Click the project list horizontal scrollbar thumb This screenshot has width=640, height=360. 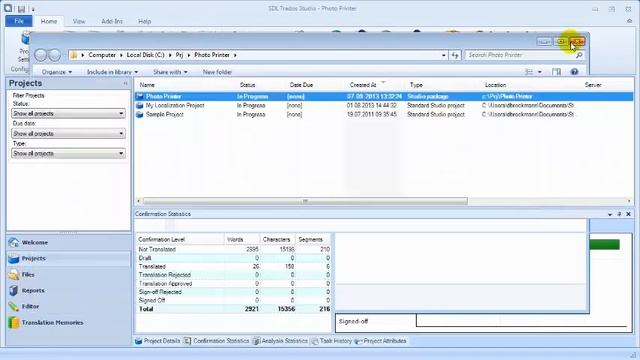(x=305, y=201)
